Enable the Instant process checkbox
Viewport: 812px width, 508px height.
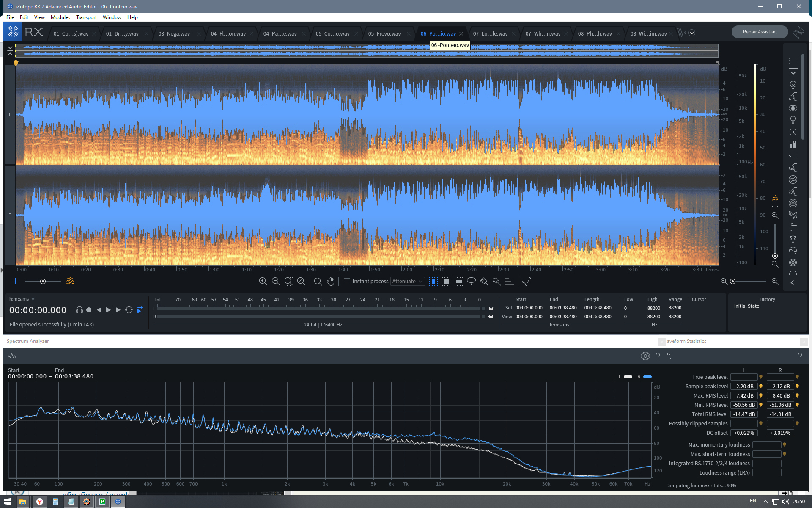click(347, 282)
